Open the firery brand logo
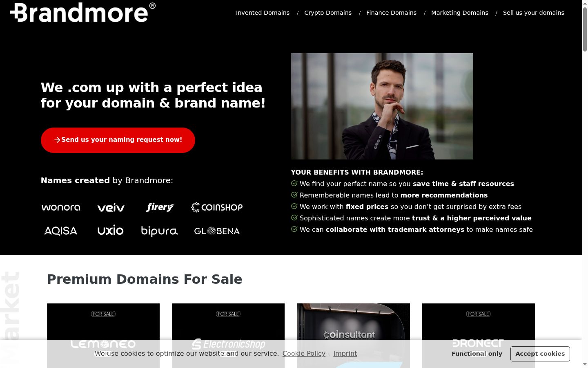The image size is (588, 368). pos(160,207)
